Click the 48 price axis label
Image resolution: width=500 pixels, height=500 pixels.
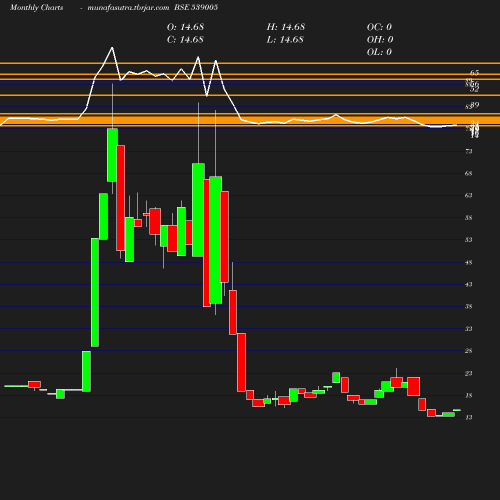click(469, 263)
